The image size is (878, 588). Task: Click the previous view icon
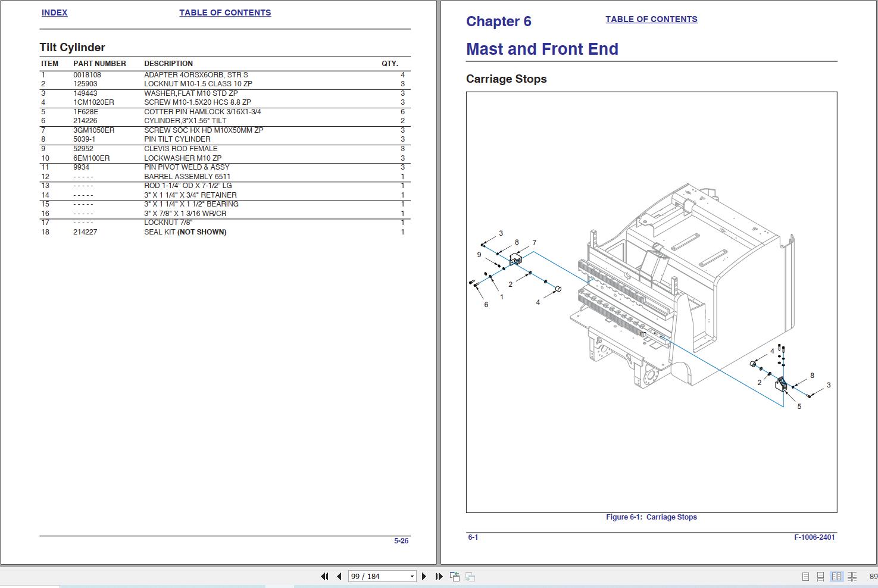pyautogui.click(x=454, y=576)
